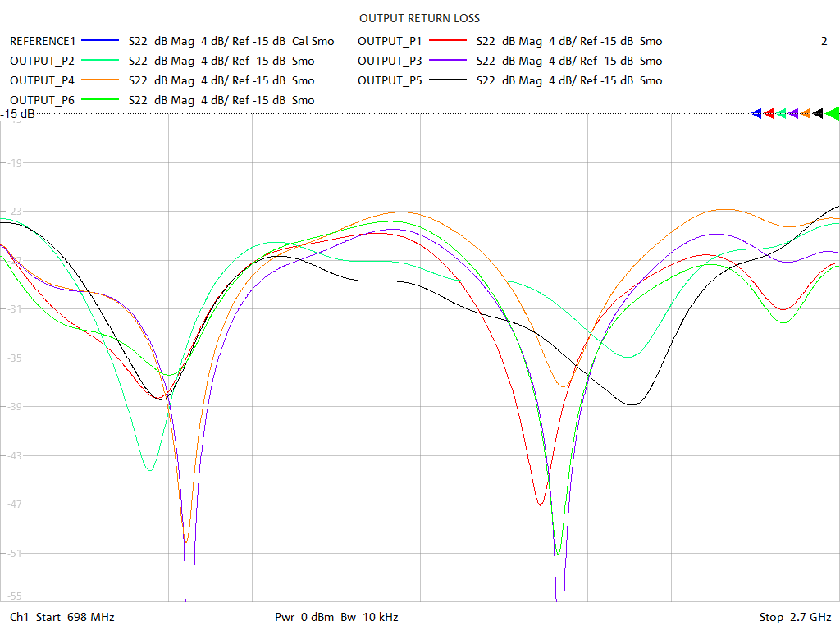Select the OUTPUT_P4 trace name
The height and width of the screenshot is (630, 840).
(42, 81)
